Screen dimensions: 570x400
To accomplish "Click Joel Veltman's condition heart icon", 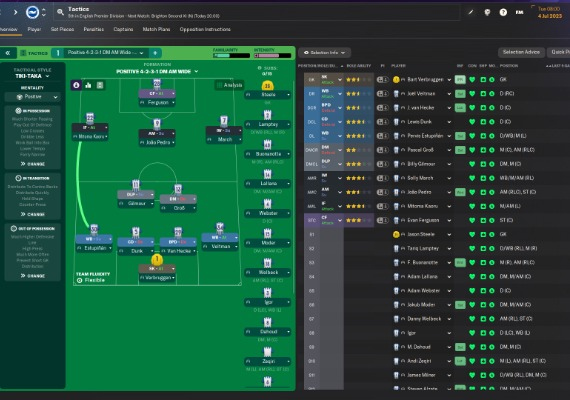I will pos(472,94).
